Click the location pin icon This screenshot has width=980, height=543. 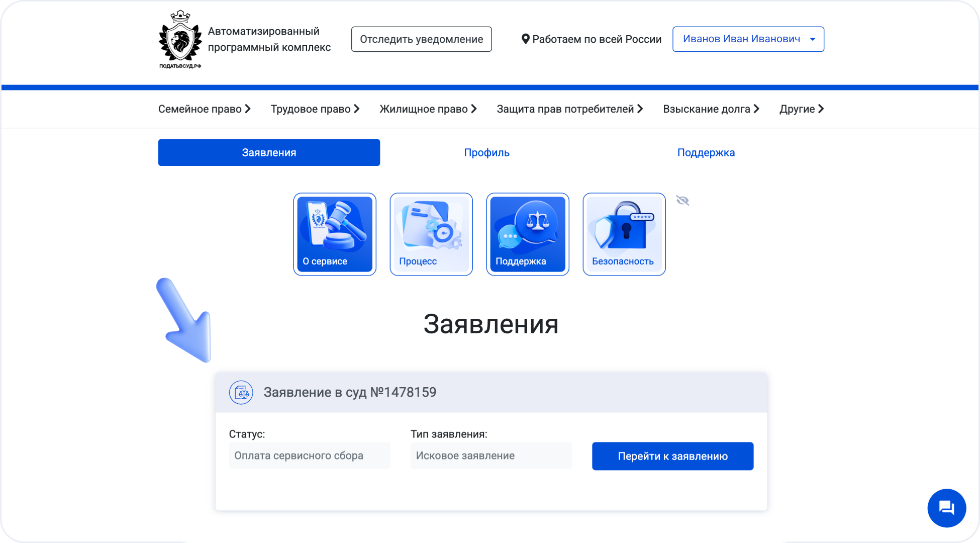pos(525,39)
